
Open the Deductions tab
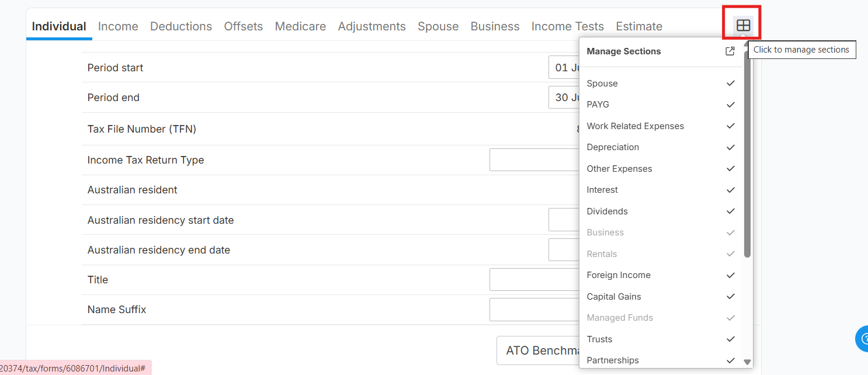point(181,26)
